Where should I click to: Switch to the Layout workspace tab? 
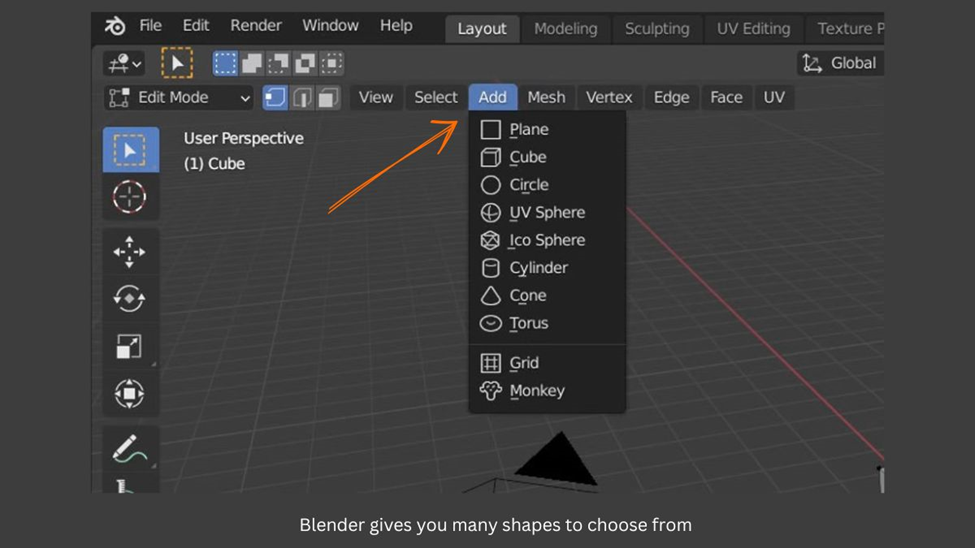482,29
